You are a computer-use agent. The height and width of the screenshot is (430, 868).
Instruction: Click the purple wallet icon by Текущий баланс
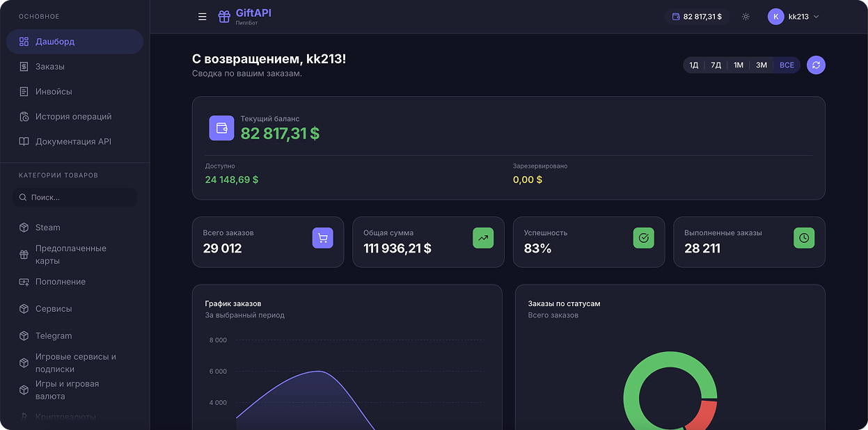(221, 128)
